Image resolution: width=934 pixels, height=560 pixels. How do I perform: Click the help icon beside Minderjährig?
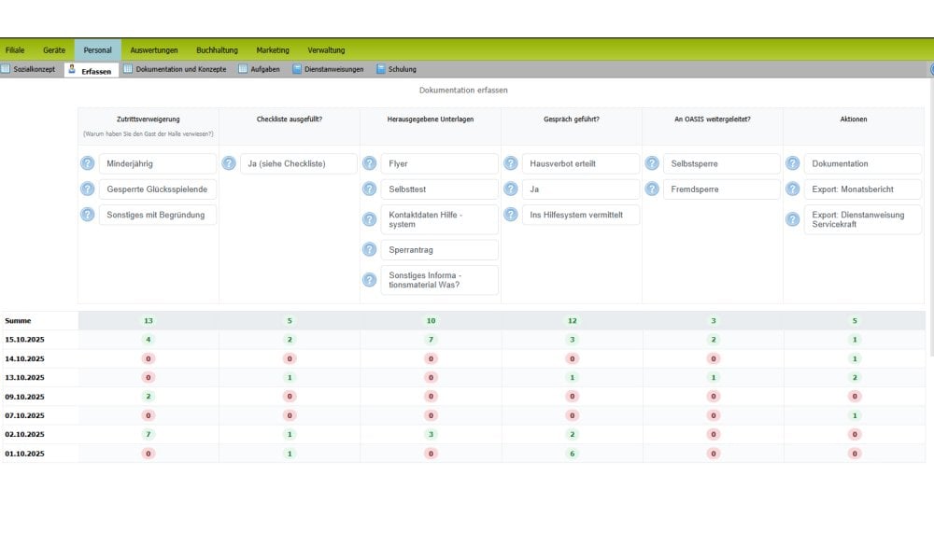pos(88,163)
